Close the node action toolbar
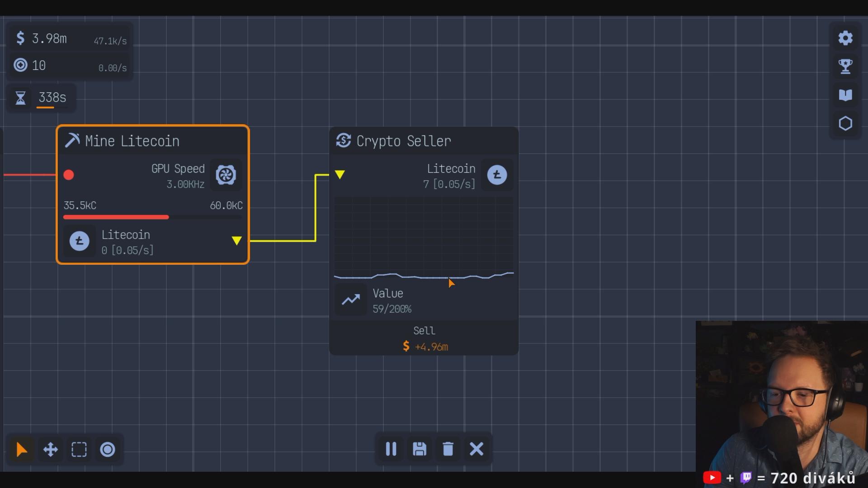Image resolution: width=868 pixels, height=488 pixels. tap(476, 449)
